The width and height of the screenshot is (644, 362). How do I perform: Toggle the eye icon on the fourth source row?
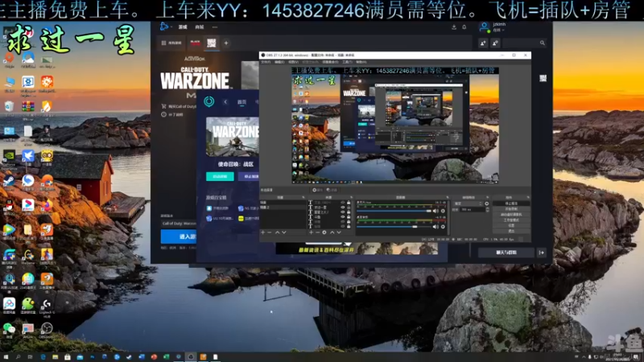pos(343,217)
